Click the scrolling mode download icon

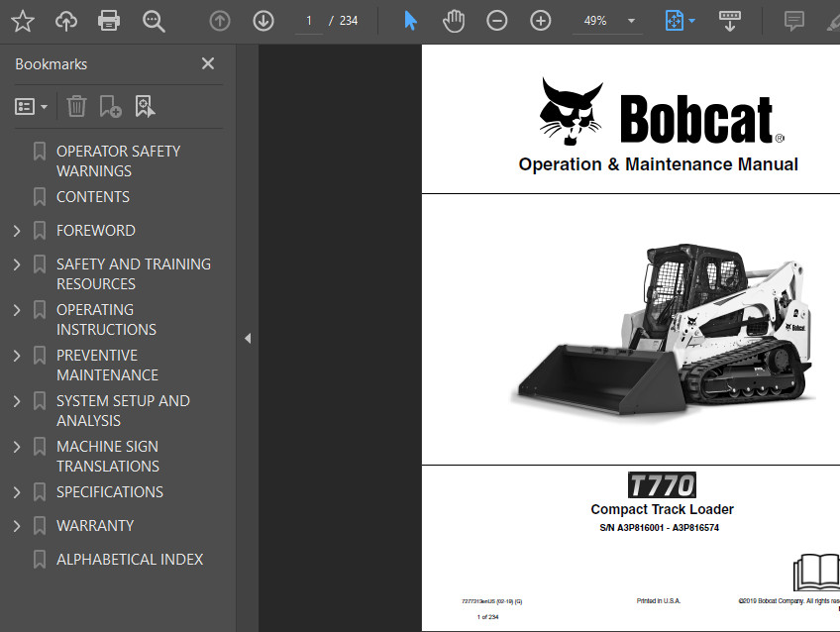pyautogui.click(x=730, y=21)
